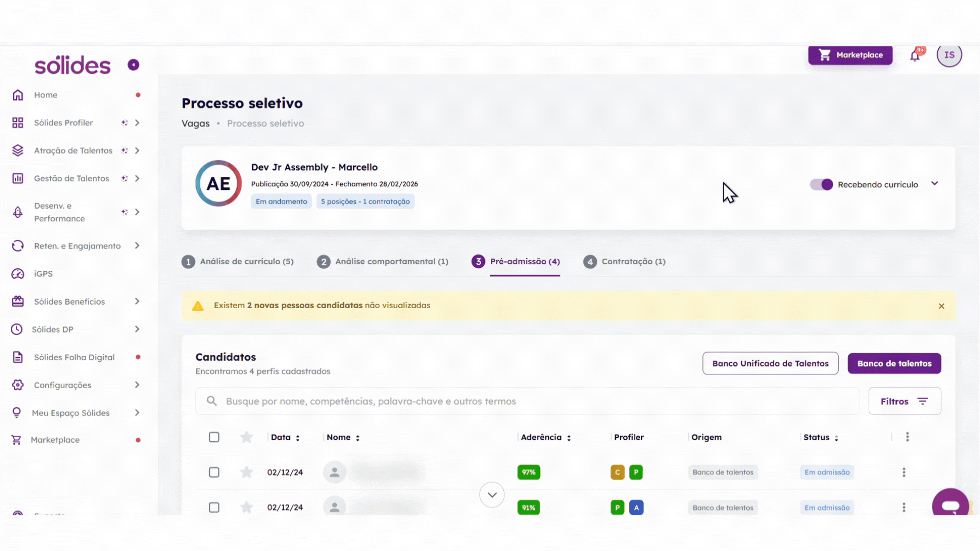Open the notifications bell
Screen dimensions: 980x551
tap(915, 56)
